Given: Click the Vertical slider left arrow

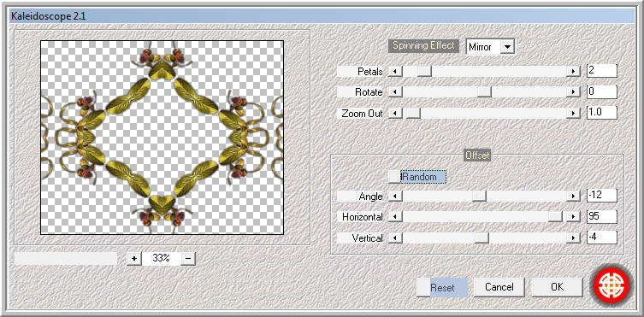Looking at the screenshot, I should [395, 238].
